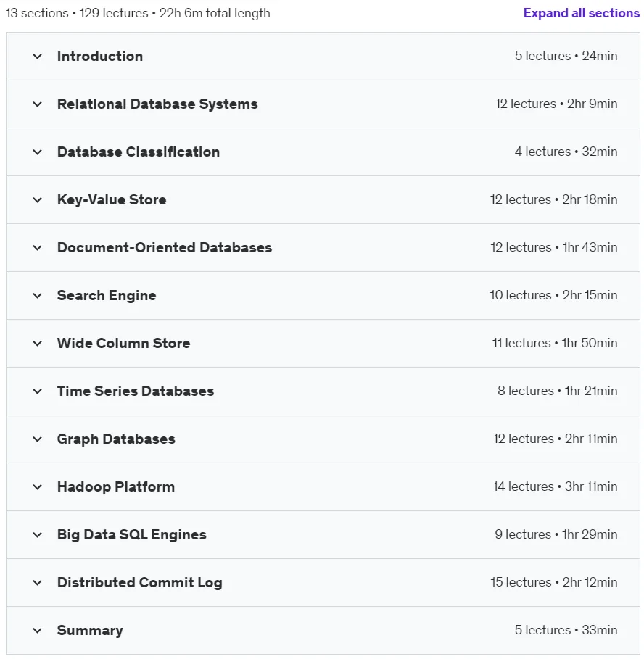The image size is (644, 659).
Task: Click Expand all sections link
Action: point(582,13)
